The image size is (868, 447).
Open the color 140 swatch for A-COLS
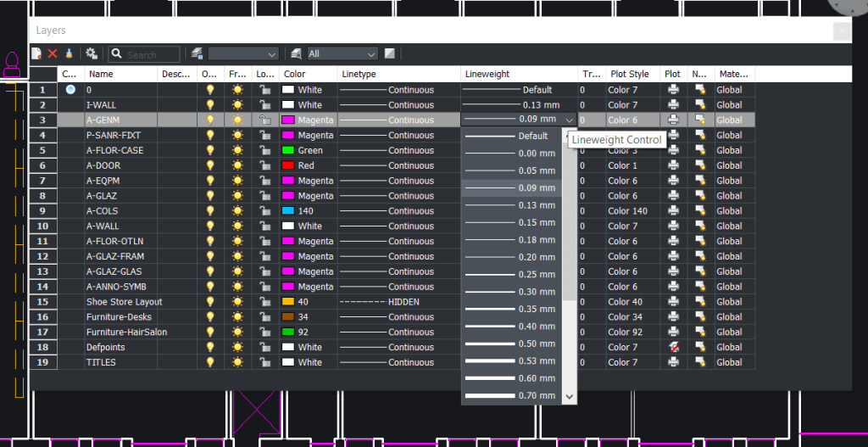[288, 210]
